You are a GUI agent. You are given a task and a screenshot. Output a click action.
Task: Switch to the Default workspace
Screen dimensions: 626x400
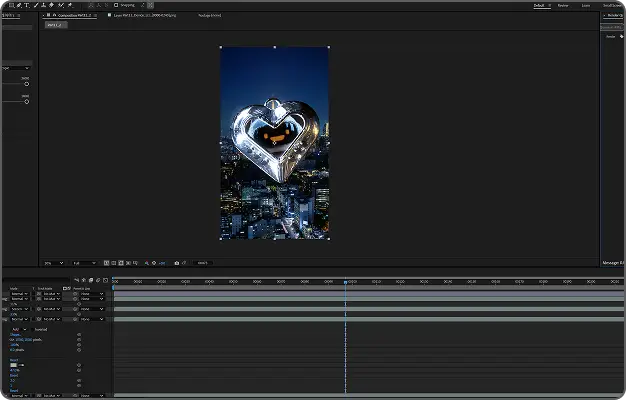[x=539, y=5]
